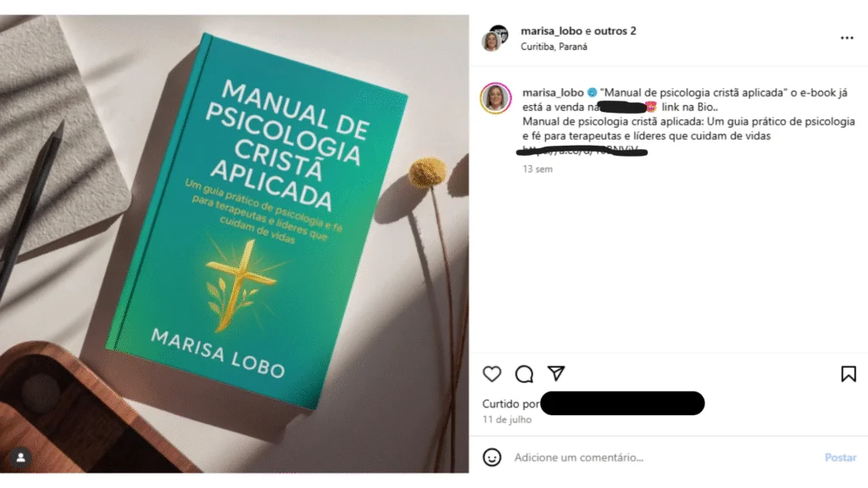Image resolution: width=868 pixels, height=488 pixels.
Task: Click tagged people icon on photo
Action: (x=21, y=457)
